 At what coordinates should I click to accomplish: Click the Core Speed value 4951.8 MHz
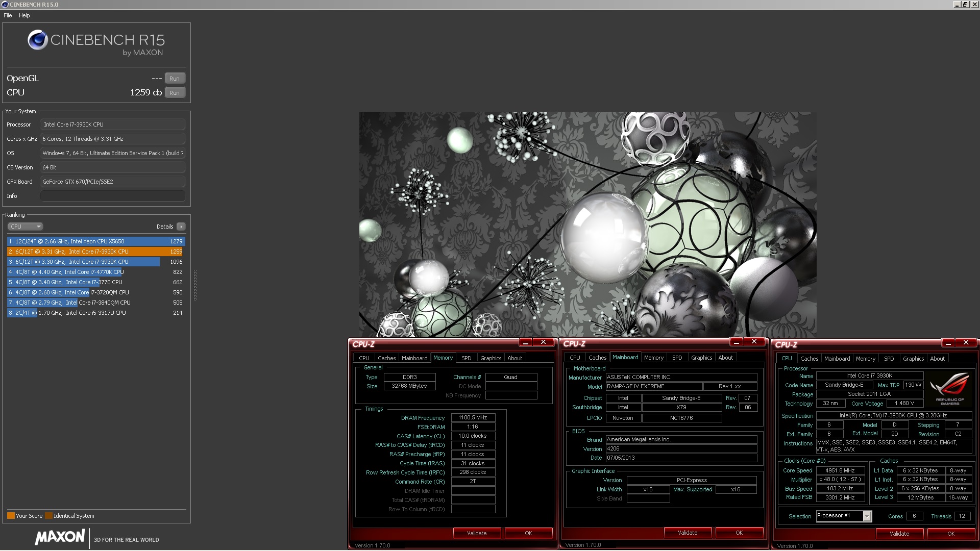click(840, 471)
